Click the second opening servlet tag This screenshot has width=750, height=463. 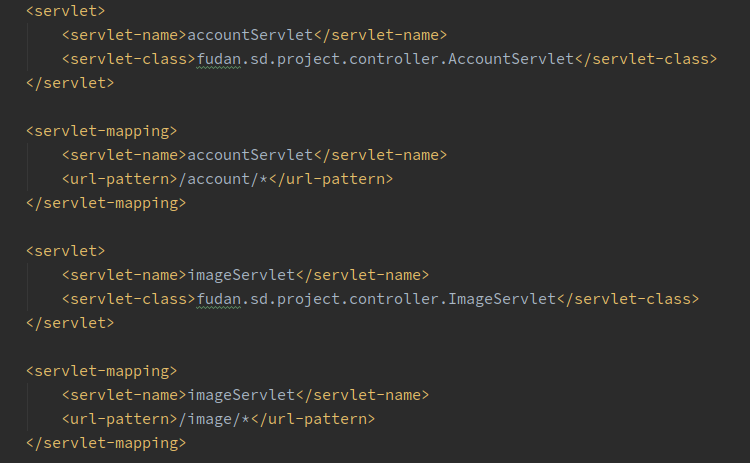tap(66, 251)
